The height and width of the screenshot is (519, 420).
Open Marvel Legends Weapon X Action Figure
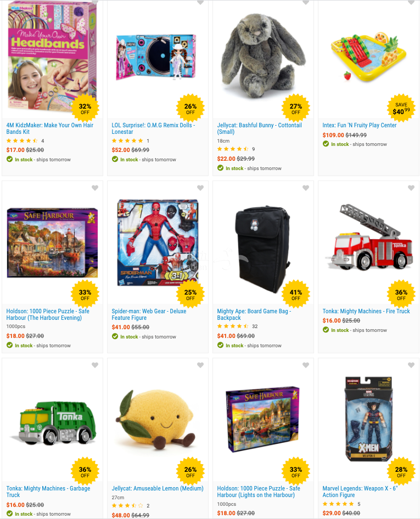tap(360, 492)
